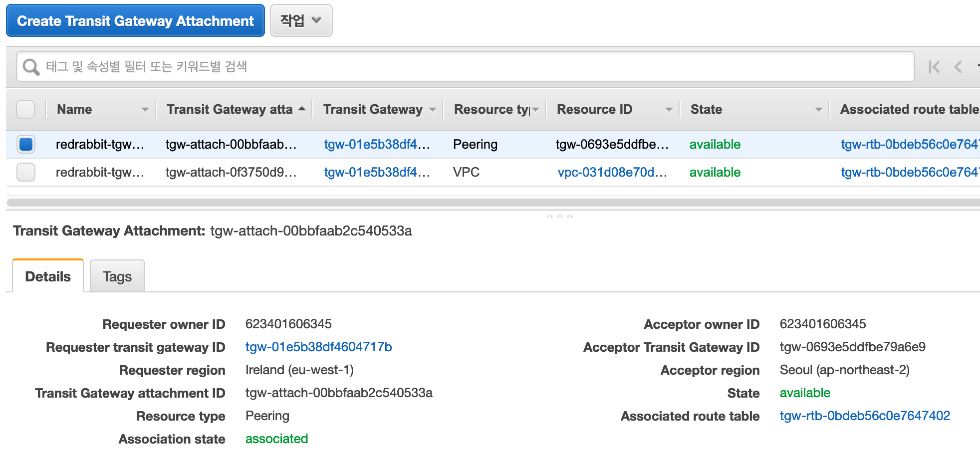Open route table link in Peering row

click(x=910, y=144)
